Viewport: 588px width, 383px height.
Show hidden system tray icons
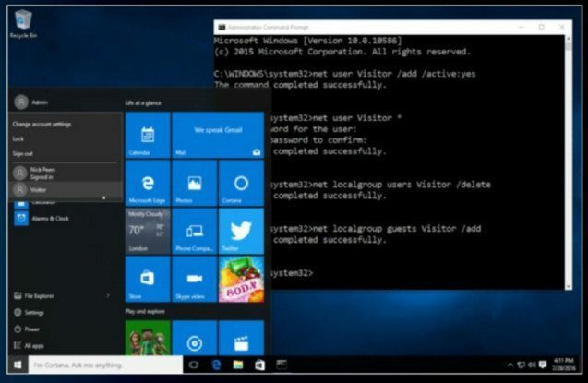[510, 365]
